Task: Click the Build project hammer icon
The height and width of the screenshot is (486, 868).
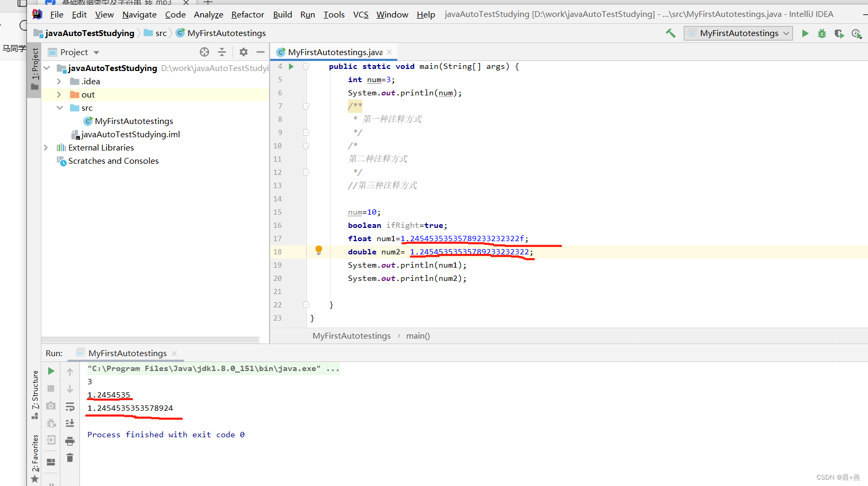Action: tap(670, 33)
